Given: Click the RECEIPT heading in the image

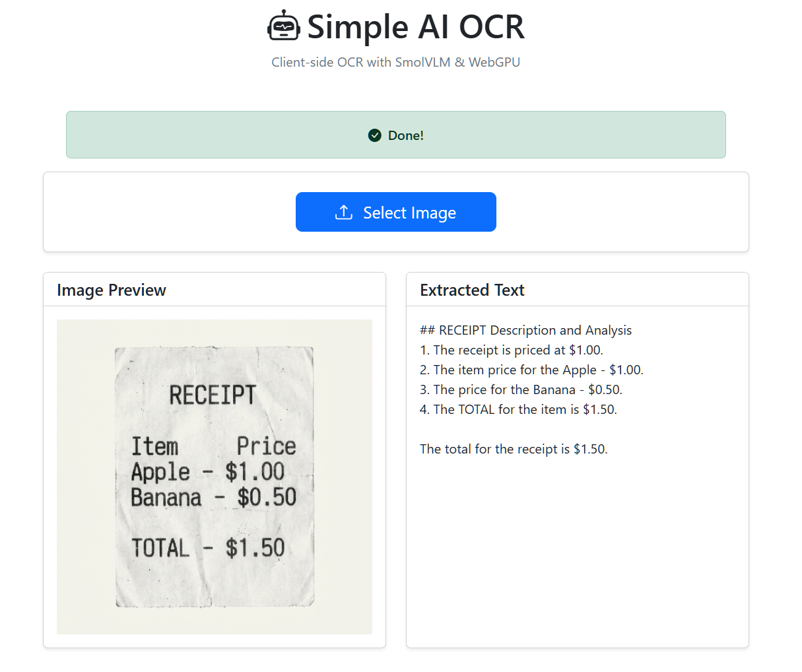Looking at the screenshot, I should pos(213,395).
